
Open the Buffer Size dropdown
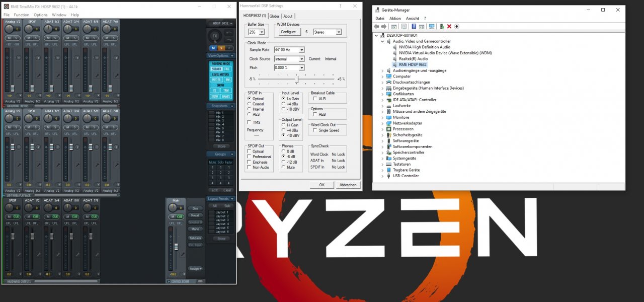[x=262, y=32]
